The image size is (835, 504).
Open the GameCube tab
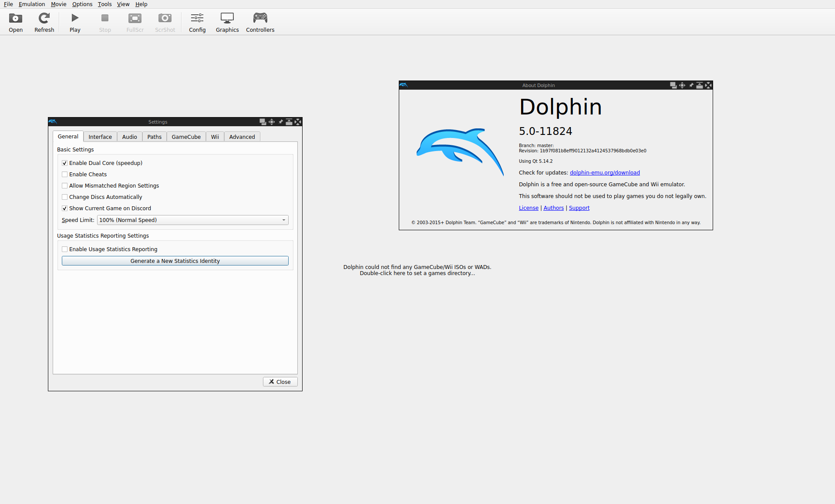click(x=186, y=137)
